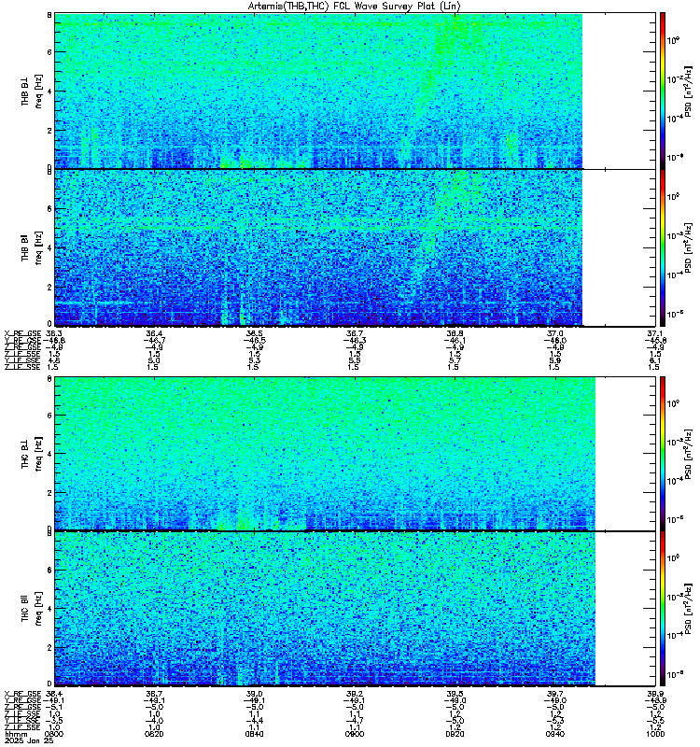
Task: Click the date label '2025 Jan 25'
Action: (x=29, y=740)
